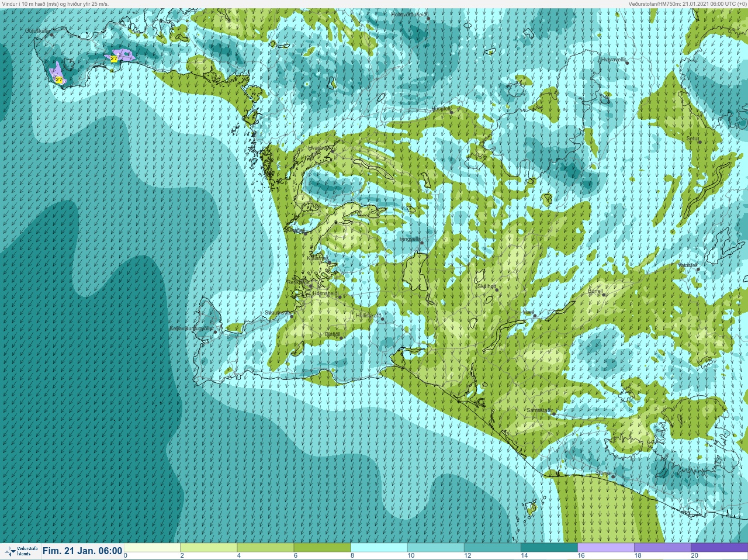The height and width of the screenshot is (560, 748).
Task: Pick the 8–10 m/s pale cyan legend swatch
Action: pos(379,548)
